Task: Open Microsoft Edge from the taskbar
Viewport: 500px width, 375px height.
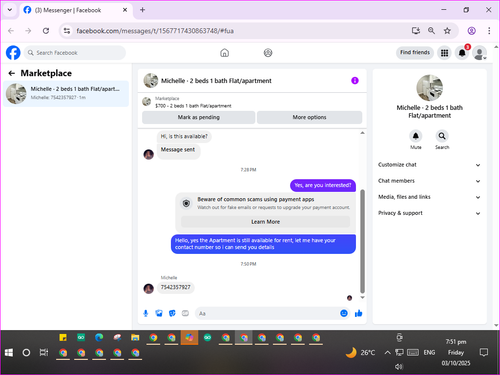Action: coord(99,338)
